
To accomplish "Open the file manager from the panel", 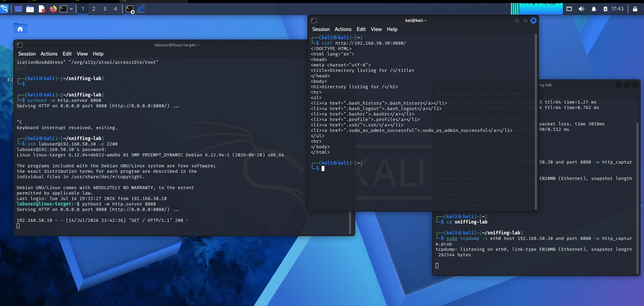I will tap(30, 9).
